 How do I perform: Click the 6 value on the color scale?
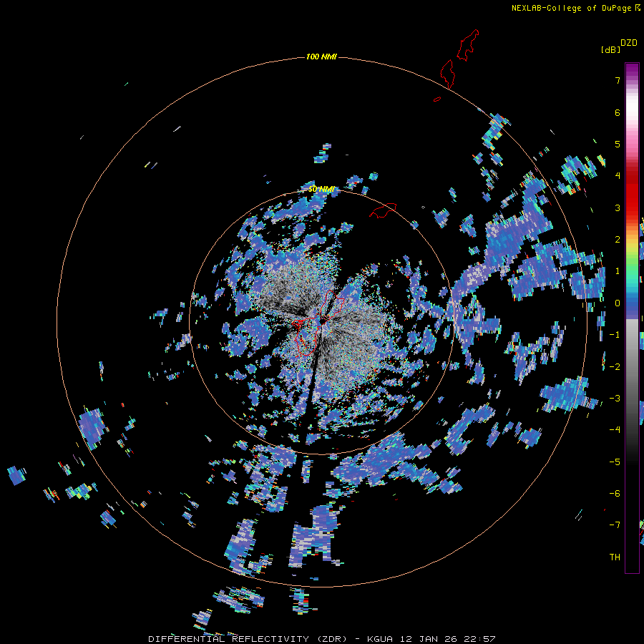pyautogui.click(x=618, y=112)
